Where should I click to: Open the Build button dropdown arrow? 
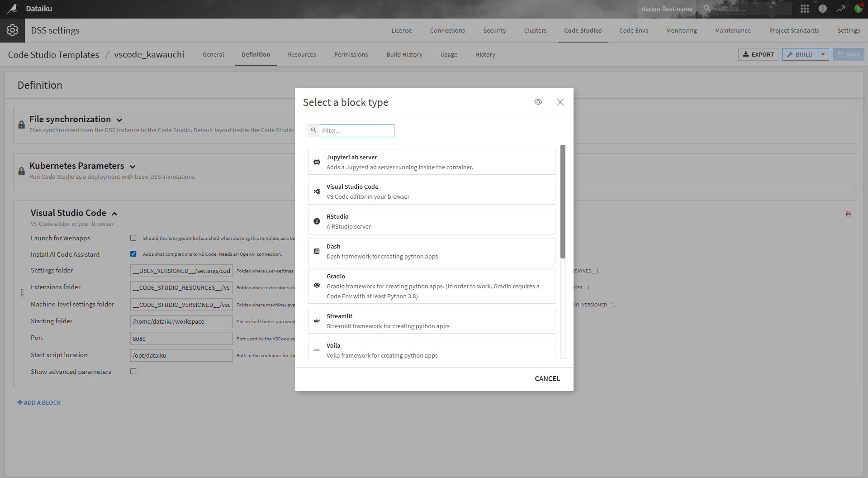(823, 54)
